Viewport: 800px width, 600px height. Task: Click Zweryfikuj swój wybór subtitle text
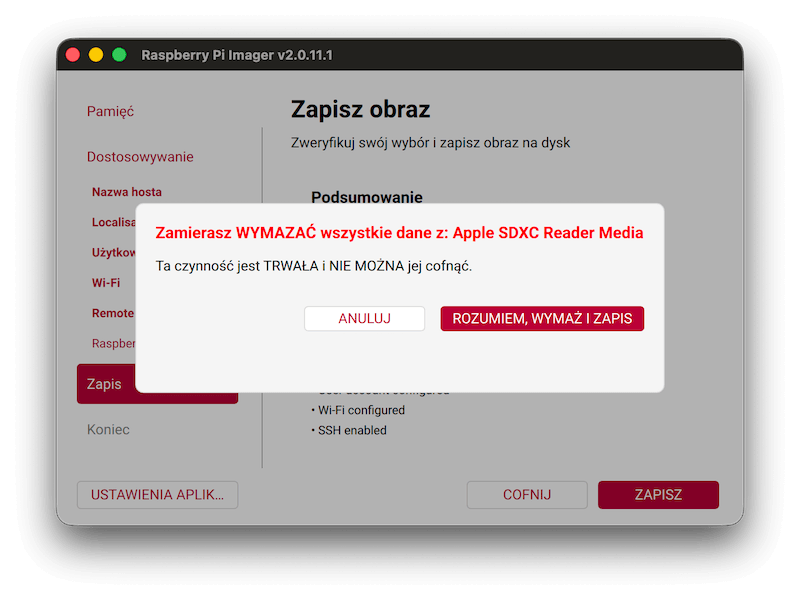point(430,143)
